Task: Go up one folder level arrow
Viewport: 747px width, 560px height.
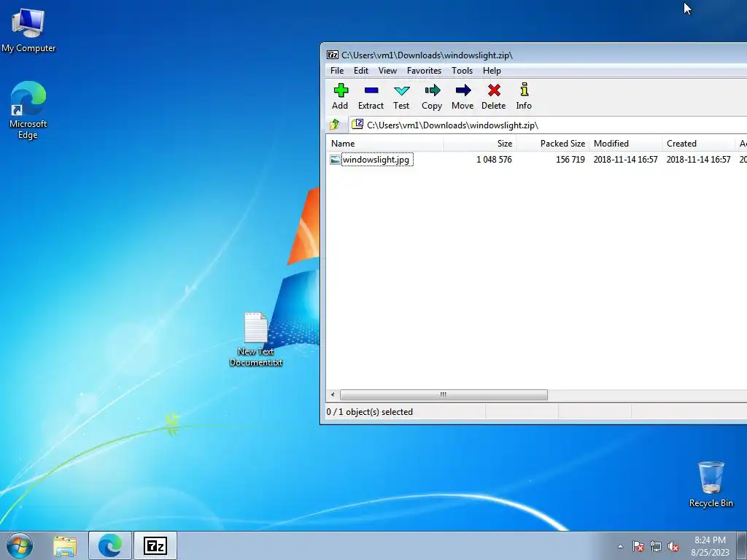Action: [334, 125]
